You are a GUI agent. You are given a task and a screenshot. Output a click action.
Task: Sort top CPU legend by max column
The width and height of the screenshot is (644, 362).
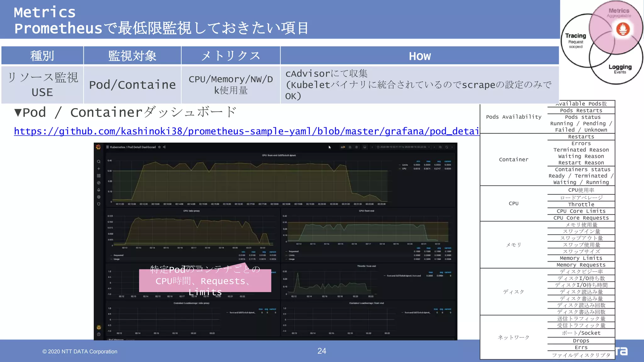429,162
